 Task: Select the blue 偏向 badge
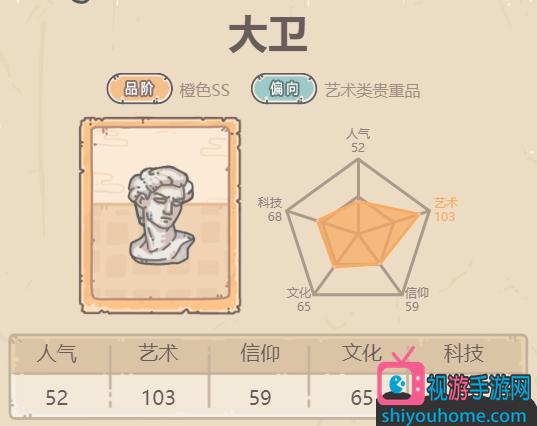[x=284, y=89]
